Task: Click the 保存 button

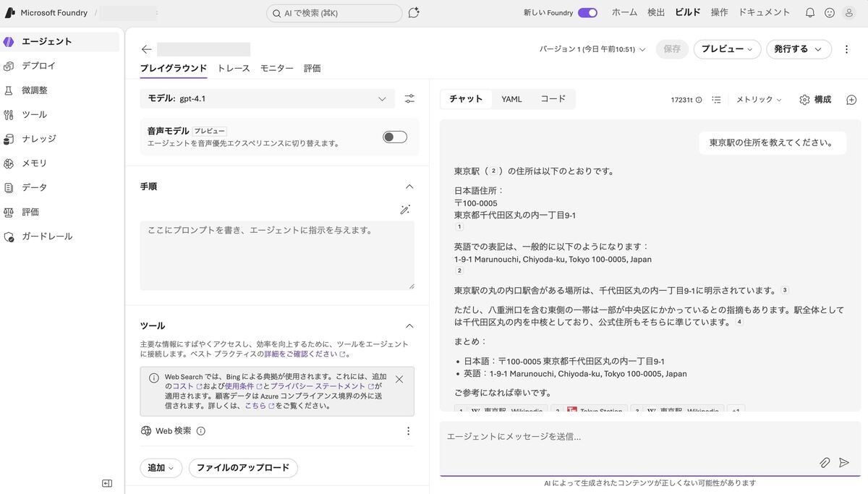Action: coord(672,49)
